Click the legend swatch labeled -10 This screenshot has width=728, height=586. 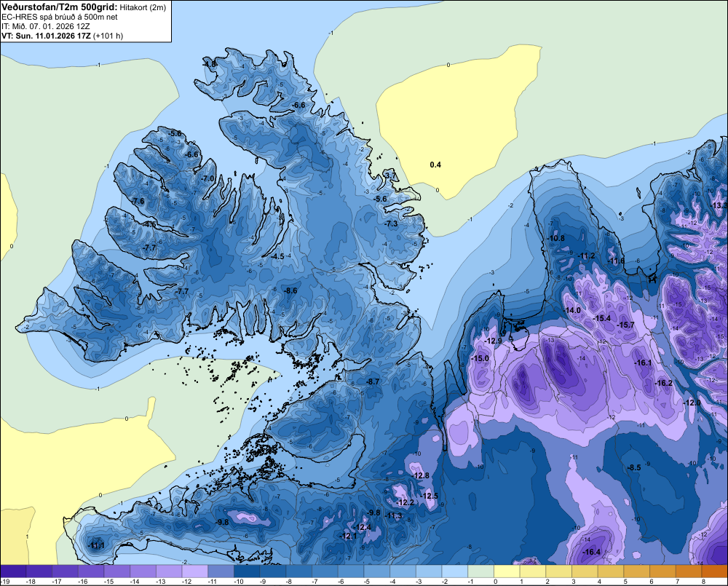pyautogui.click(x=247, y=571)
